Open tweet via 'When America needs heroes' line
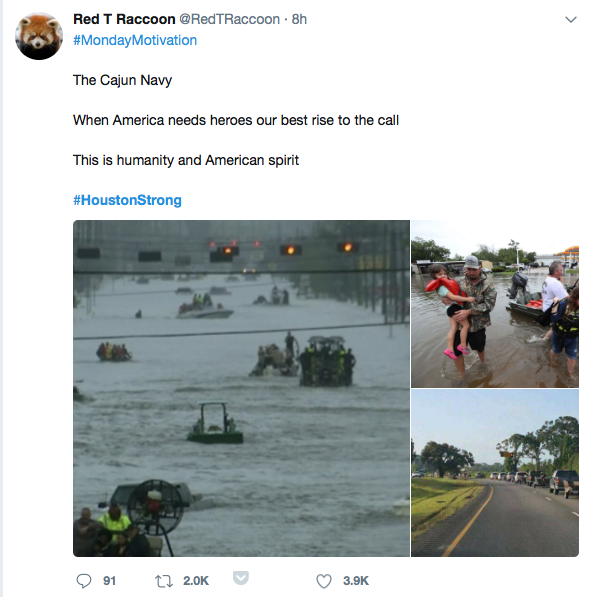Viewport: 590px width, 597px height. [x=236, y=120]
